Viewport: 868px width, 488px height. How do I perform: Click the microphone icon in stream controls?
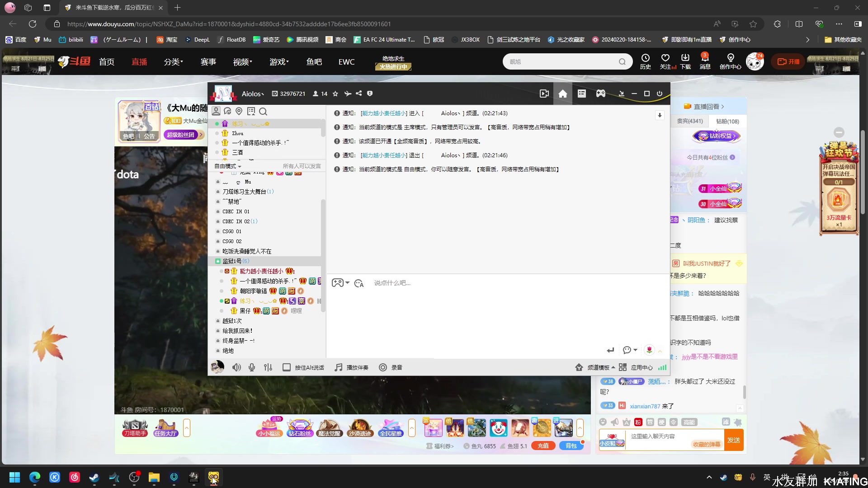tap(251, 367)
